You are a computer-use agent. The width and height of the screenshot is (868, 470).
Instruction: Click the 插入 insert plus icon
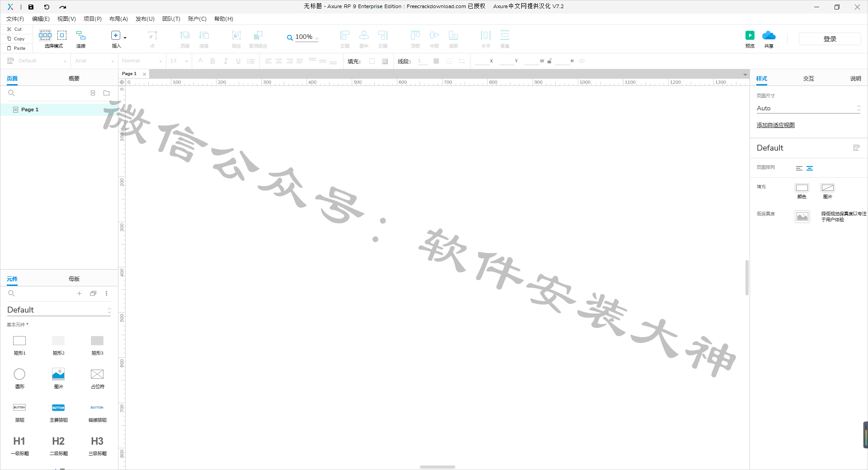pos(116,35)
